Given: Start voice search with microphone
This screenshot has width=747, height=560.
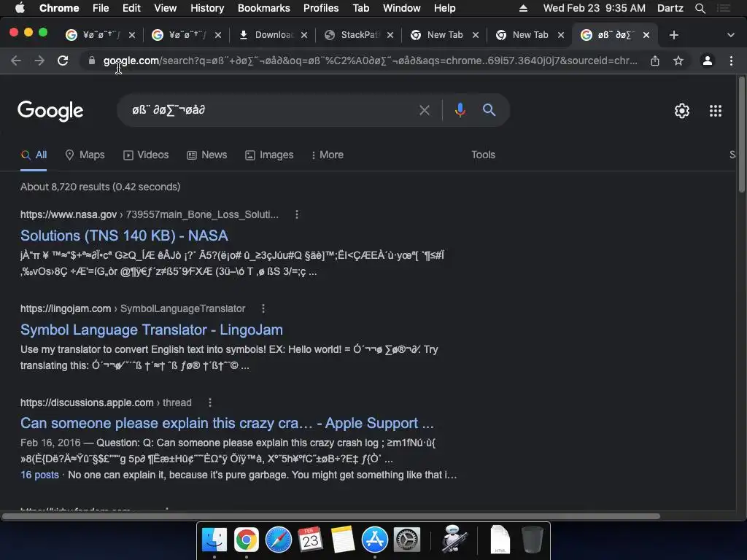Looking at the screenshot, I should pos(460,111).
